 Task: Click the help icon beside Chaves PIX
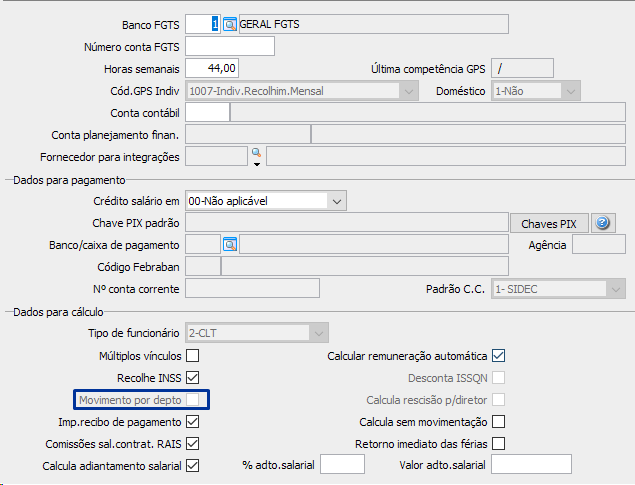tap(602, 223)
